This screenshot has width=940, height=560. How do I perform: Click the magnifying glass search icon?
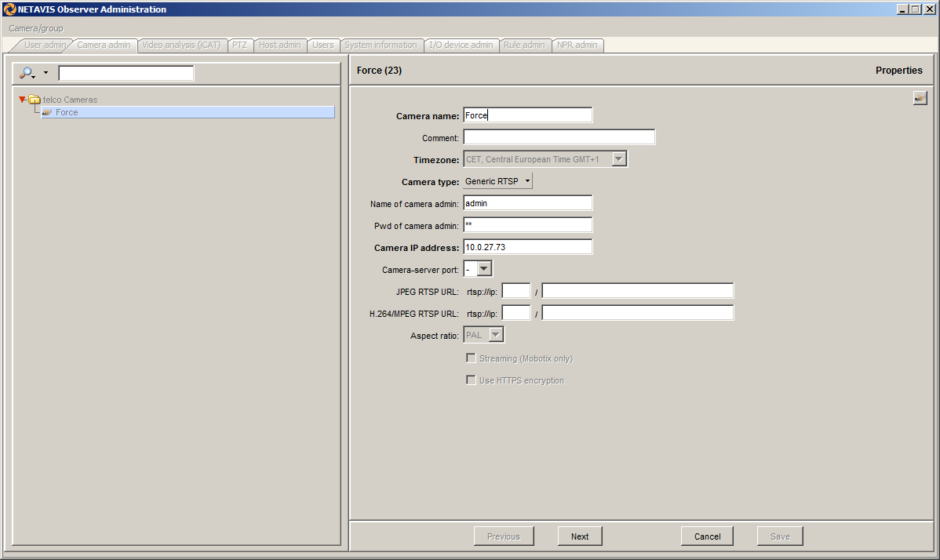(x=27, y=73)
